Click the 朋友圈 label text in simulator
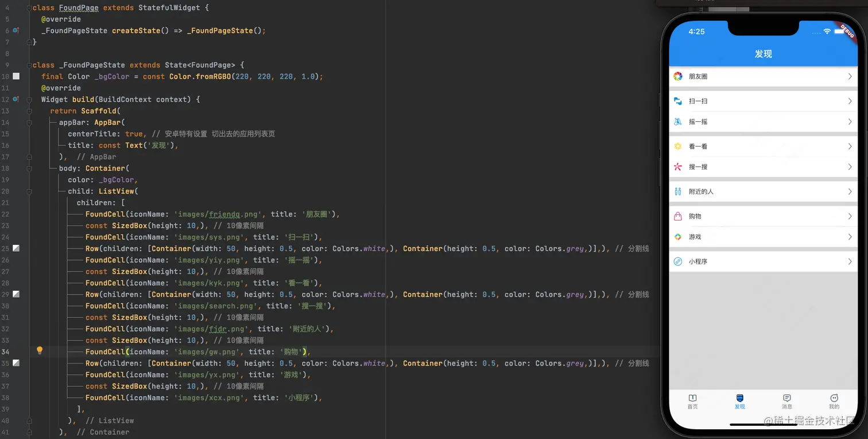This screenshot has width=868, height=439. point(698,76)
